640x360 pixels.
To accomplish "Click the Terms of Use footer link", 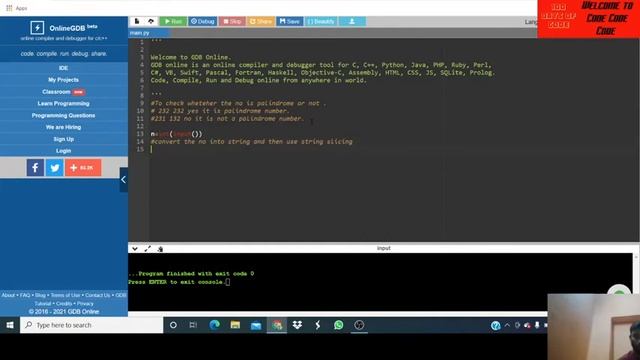I will pyautogui.click(x=65, y=295).
